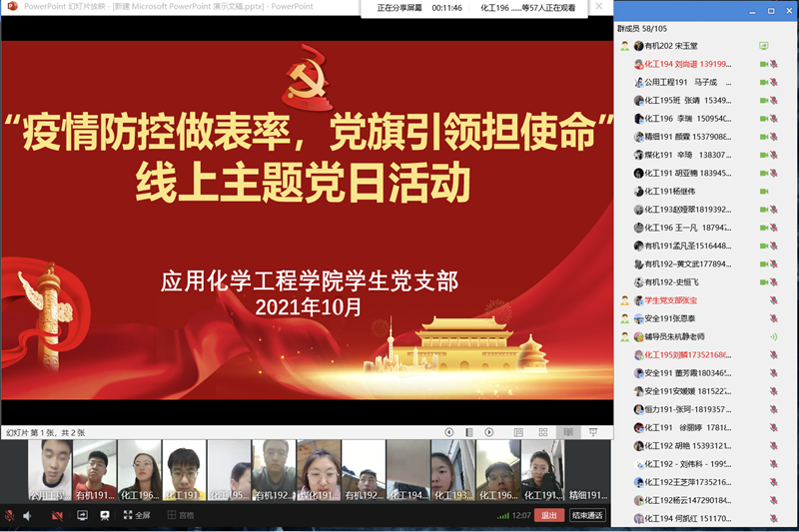This screenshot has height=532, width=799.
Task: Click the share screen icon
Action: pos(82,515)
